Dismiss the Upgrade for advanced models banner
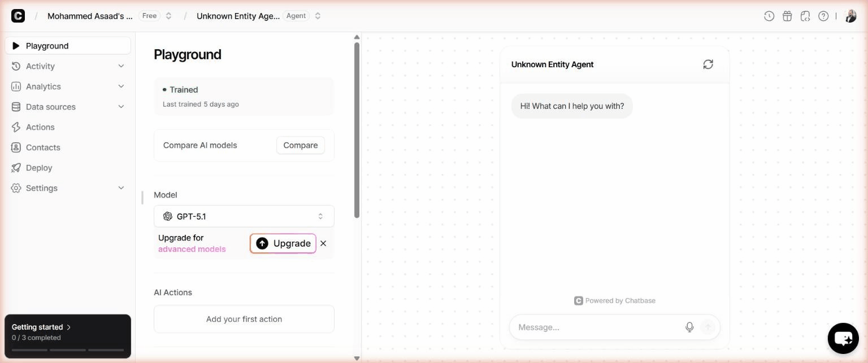This screenshot has width=868, height=363. [323, 243]
